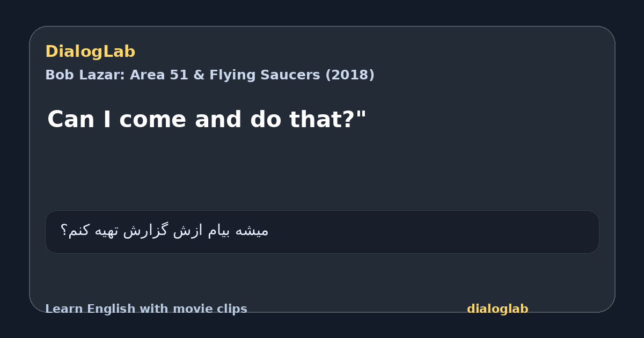Viewport: 644px width, 338px height.
Task: Select the word "do" in the subtitle
Action: tap(267, 120)
